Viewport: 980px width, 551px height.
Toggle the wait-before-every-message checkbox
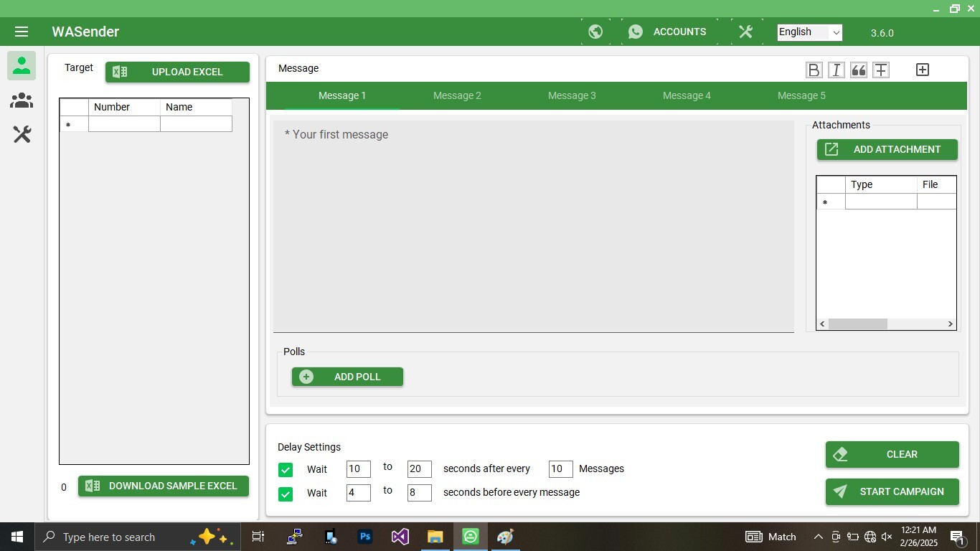pos(286,494)
